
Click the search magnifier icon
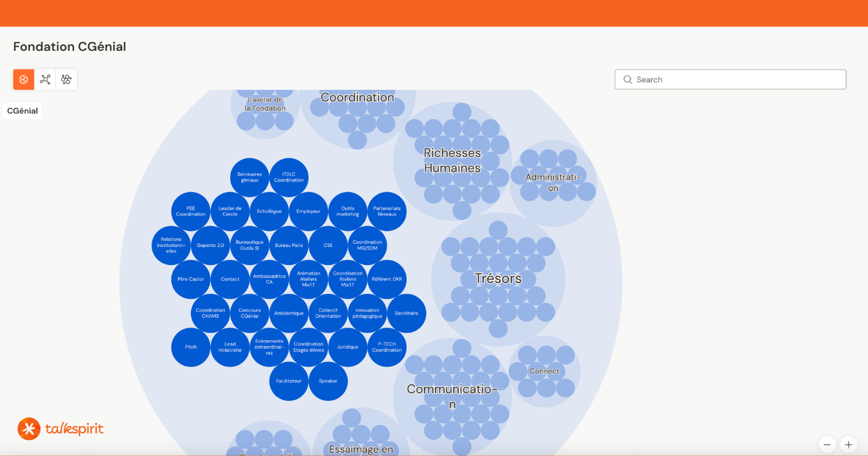pyautogui.click(x=628, y=80)
